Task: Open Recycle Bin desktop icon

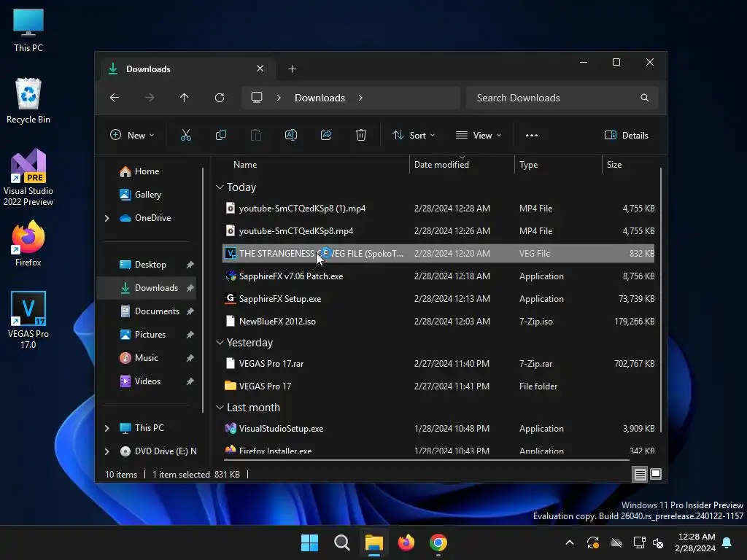Action: 28,101
